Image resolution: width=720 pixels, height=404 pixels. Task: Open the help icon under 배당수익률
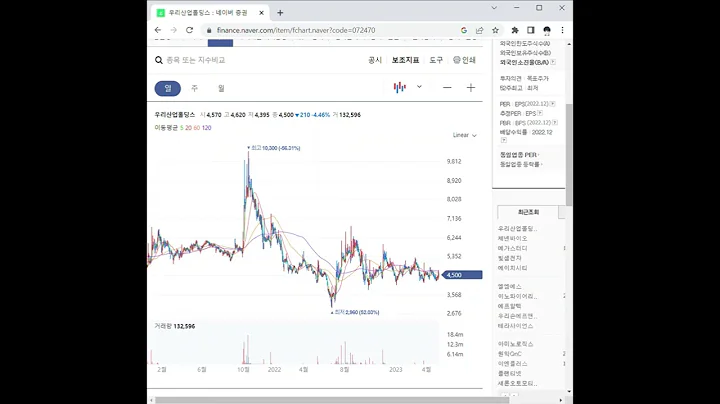tap(504, 140)
